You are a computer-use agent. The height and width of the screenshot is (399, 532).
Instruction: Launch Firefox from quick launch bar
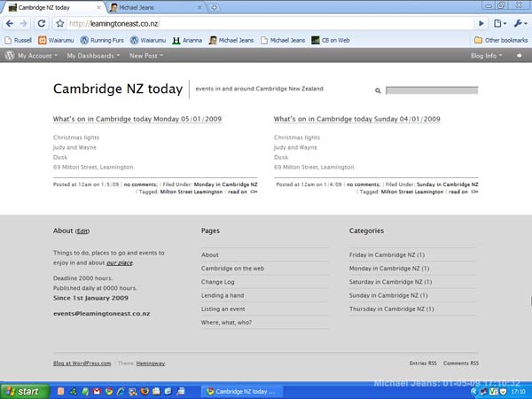pyautogui.click(x=145, y=392)
